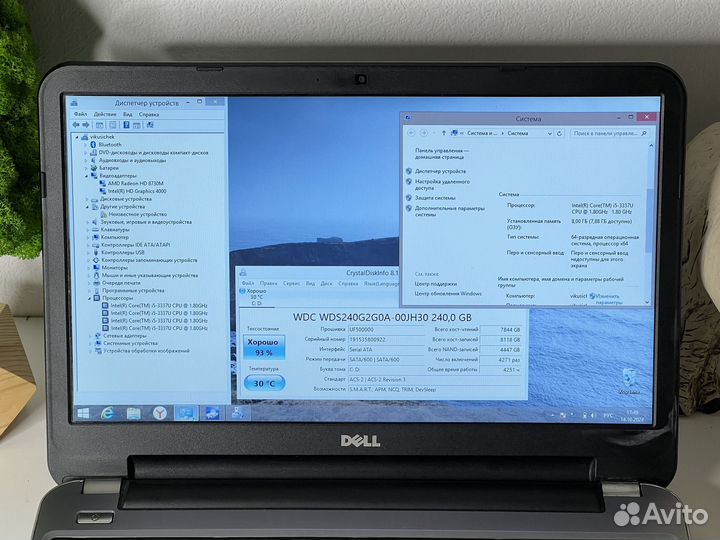Click back arrow in the Система window

(411, 133)
